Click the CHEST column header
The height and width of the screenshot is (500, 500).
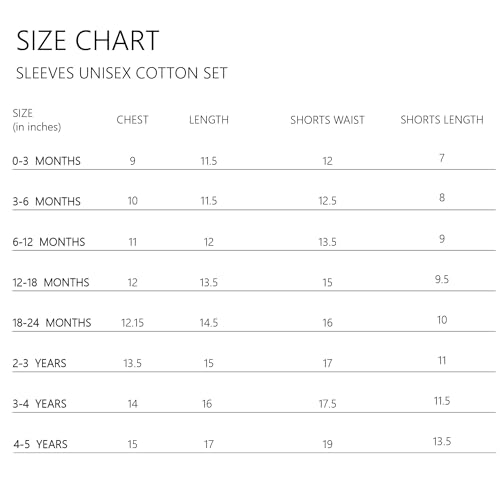pyautogui.click(x=132, y=120)
